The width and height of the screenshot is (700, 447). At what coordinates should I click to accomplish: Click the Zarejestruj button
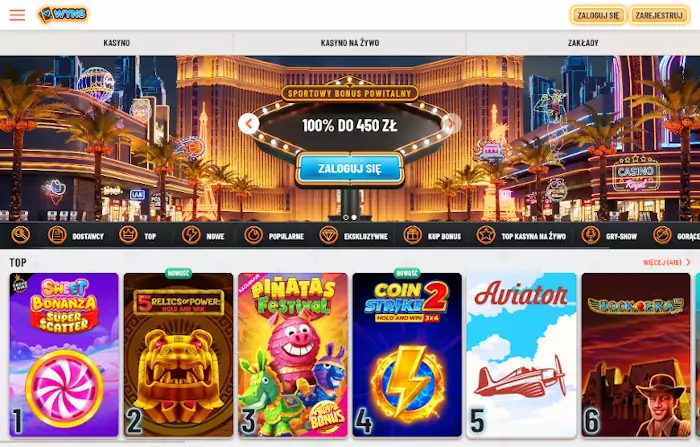pos(659,15)
